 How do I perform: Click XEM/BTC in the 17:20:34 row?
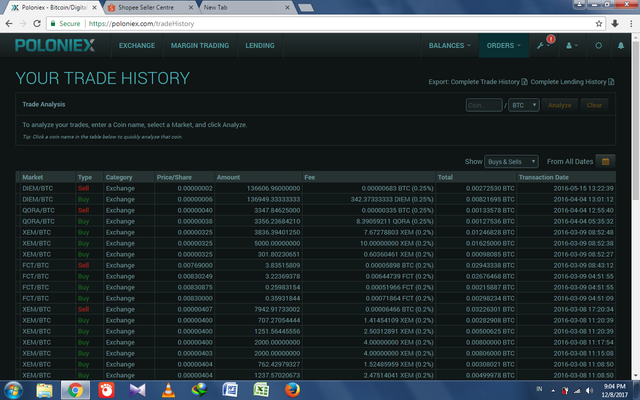(x=37, y=309)
